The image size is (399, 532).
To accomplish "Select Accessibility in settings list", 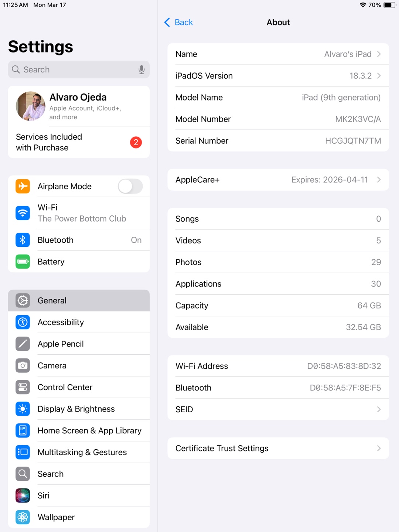I will click(79, 322).
